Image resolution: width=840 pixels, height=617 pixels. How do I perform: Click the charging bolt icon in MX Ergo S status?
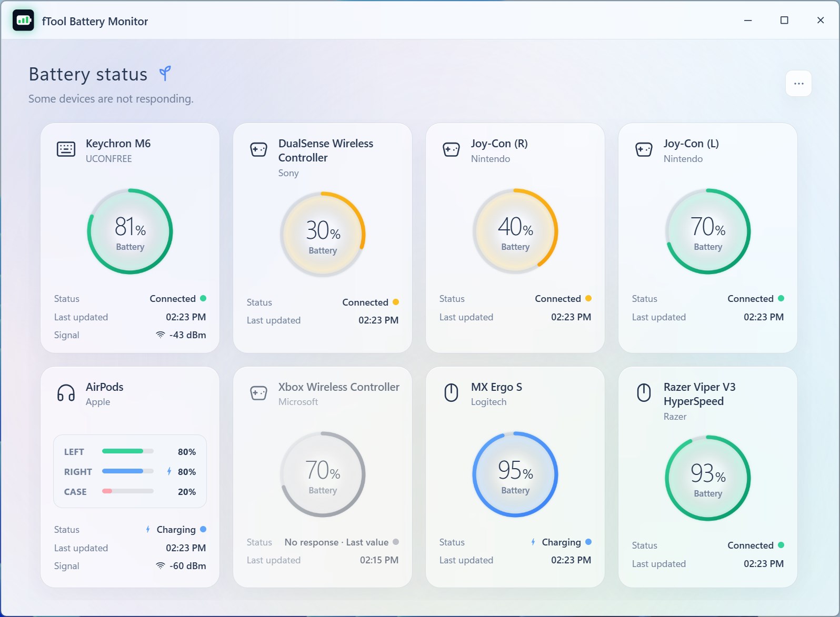coord(533,542)
